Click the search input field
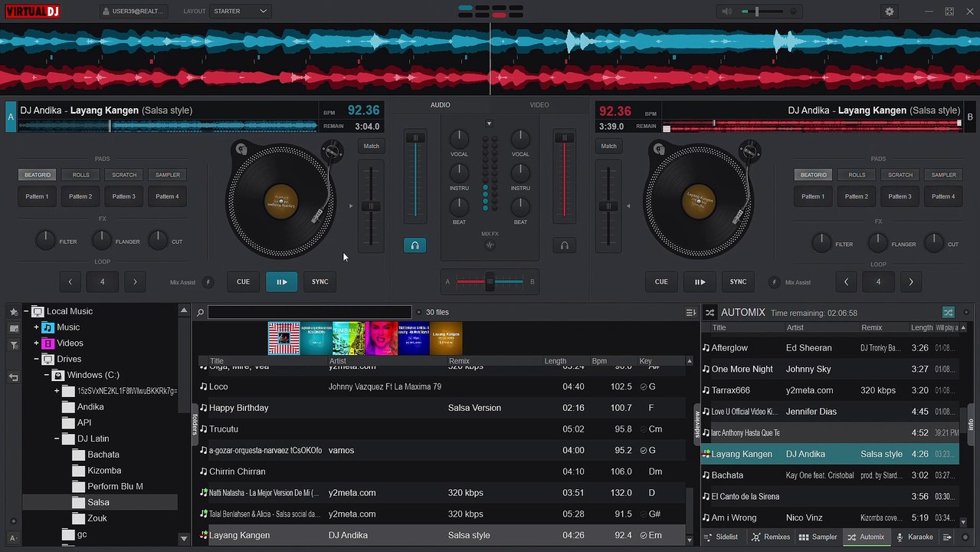This screenshot has height=552, width=980. coord(310,313)
